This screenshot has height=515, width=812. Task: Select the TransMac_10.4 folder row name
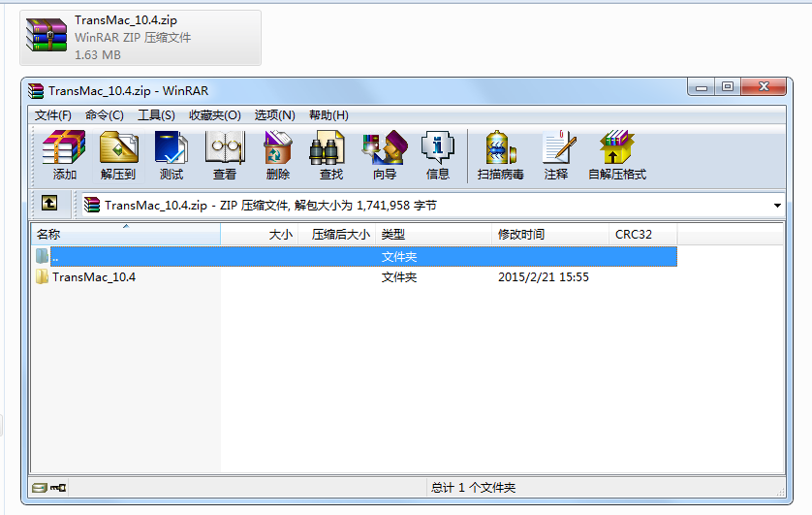pos(94,277)
